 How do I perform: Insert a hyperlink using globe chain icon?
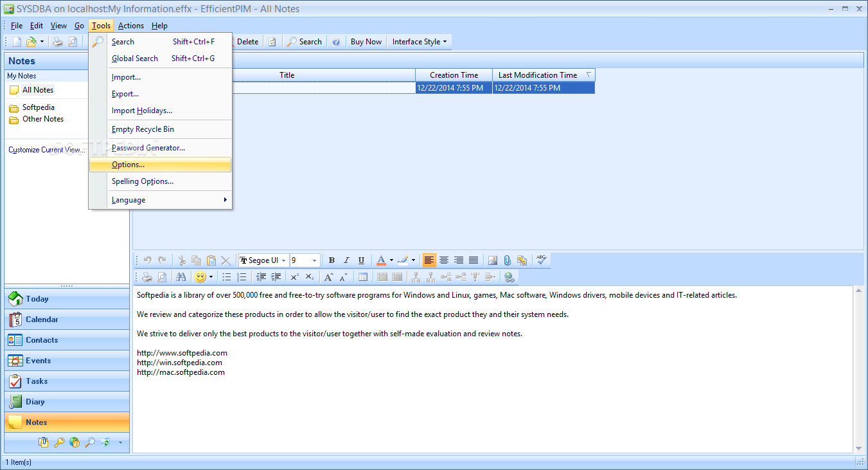509,277
